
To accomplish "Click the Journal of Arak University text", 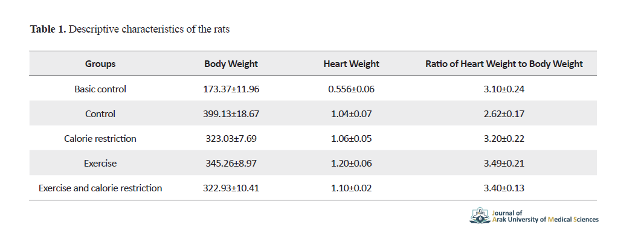I will point(546,216).
